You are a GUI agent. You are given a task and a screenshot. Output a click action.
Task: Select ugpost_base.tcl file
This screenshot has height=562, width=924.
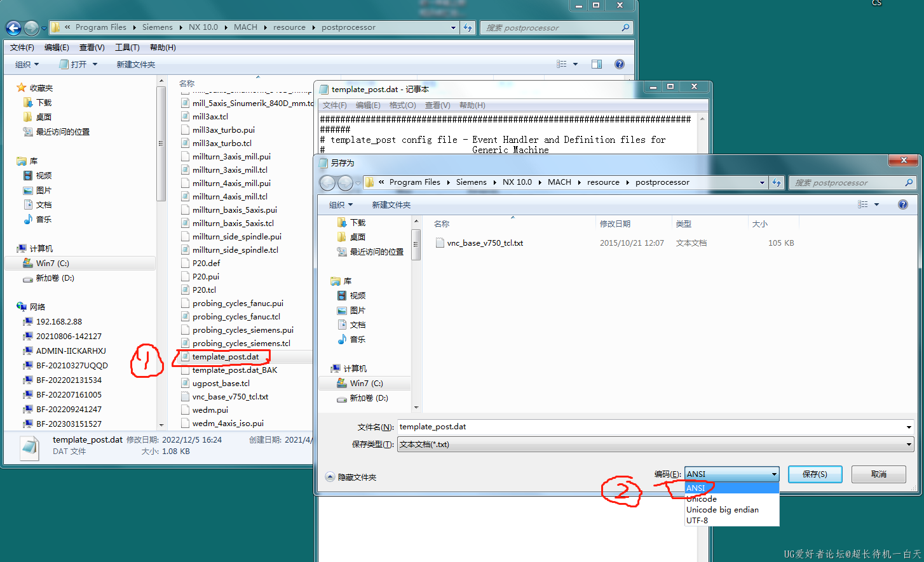click(221, 383)
